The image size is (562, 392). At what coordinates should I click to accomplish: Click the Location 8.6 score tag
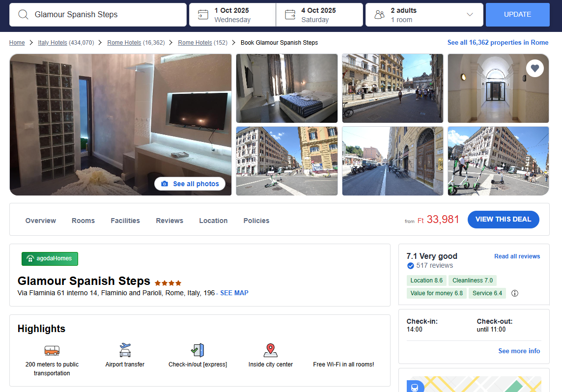coord(426,280)
